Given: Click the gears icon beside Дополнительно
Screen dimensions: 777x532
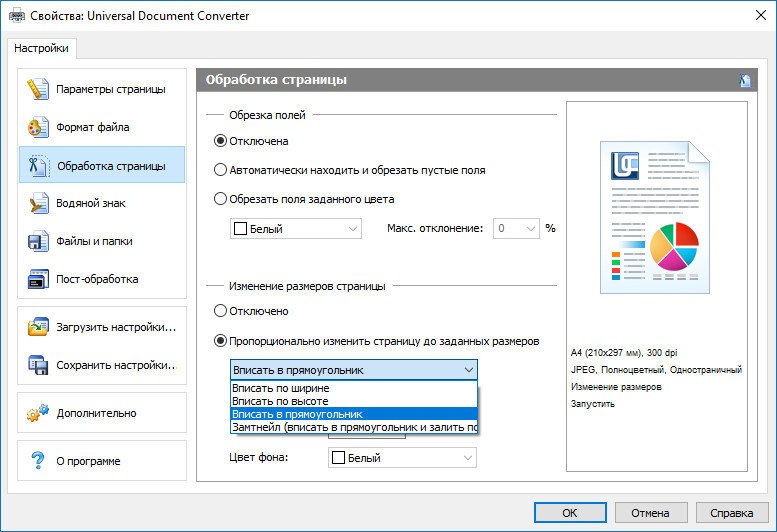Looking at the screenshot, I should coord(38,413).
